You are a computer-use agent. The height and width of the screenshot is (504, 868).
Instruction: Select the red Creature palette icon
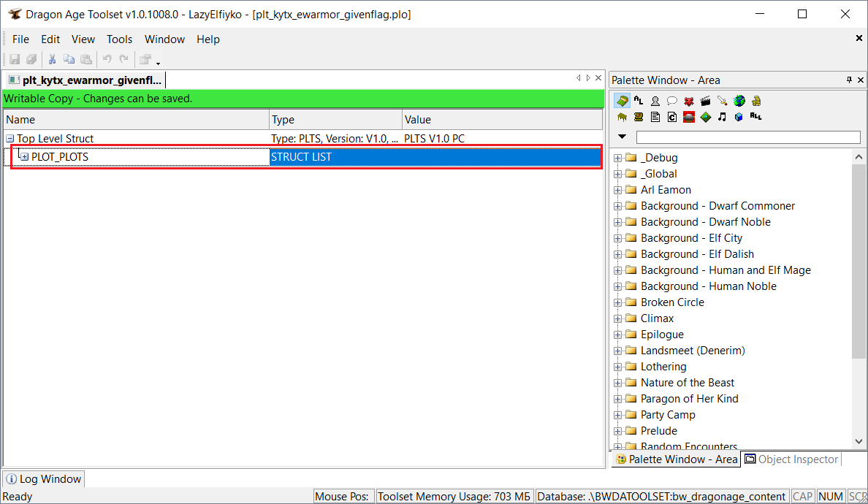[x=689, y=101]
